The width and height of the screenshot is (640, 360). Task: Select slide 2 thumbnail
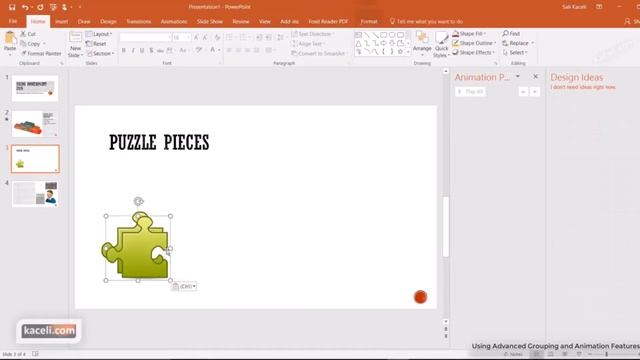pyautogui.click(x=35, y=123)
